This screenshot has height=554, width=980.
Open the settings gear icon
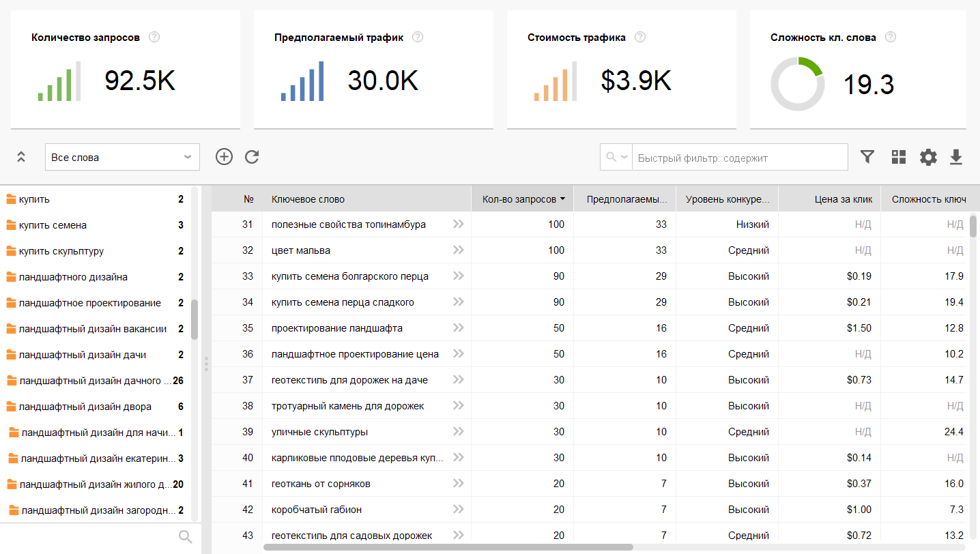928,157
